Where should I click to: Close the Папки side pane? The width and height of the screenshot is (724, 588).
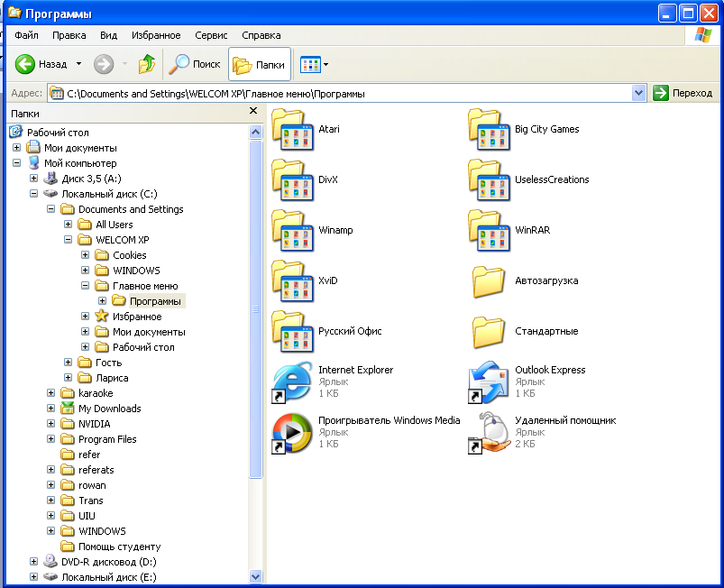pyautogui.click(x=253, y=111)
